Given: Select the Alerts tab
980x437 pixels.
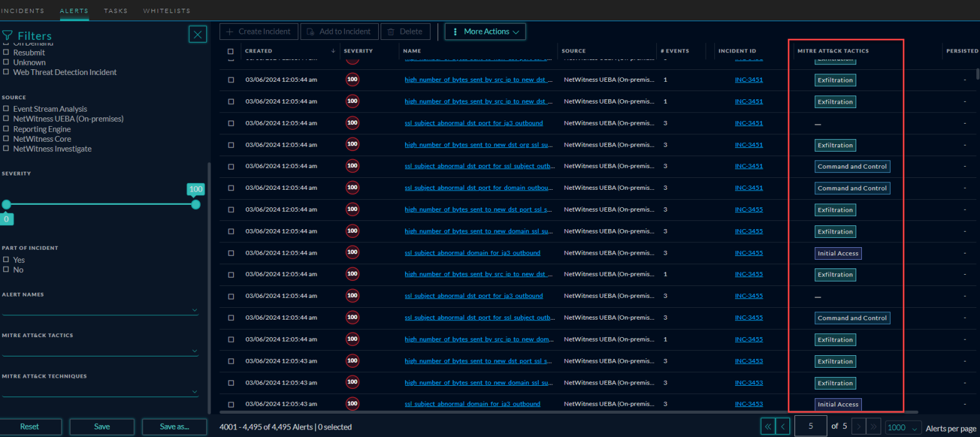Looking at the screenshot, I should pyautogui.click(x=74, y=11).
